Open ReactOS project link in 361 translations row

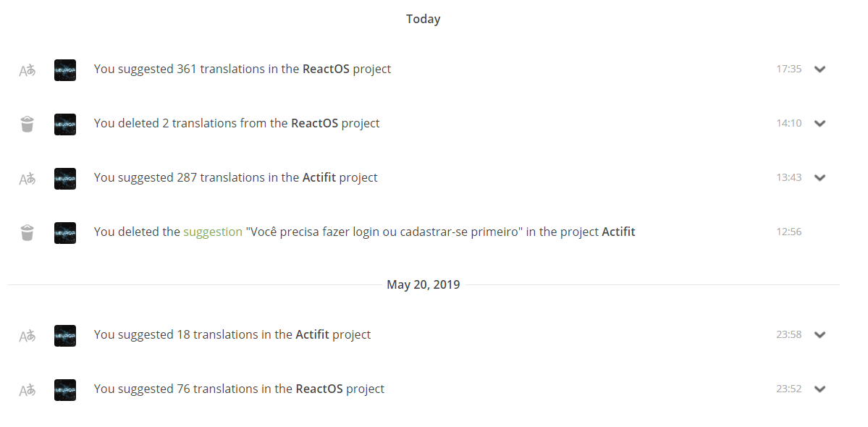(326, 69)
